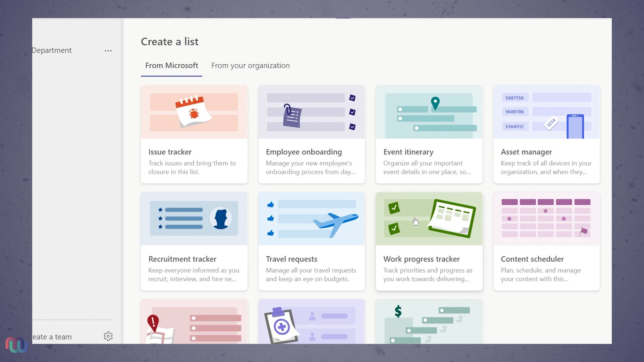644x362 pixels.
Task: Choose the dollar sign template thumbnail
Action: tap(429, 322)
